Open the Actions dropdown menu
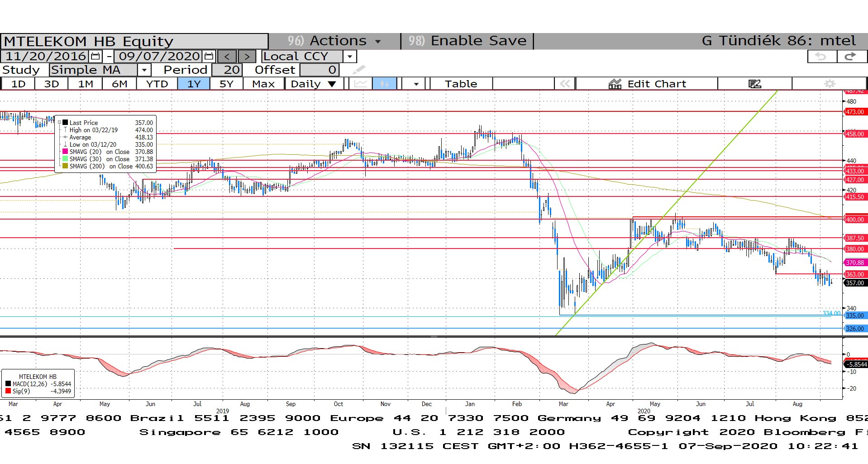The image size is (868, 464). coord(334,41)
